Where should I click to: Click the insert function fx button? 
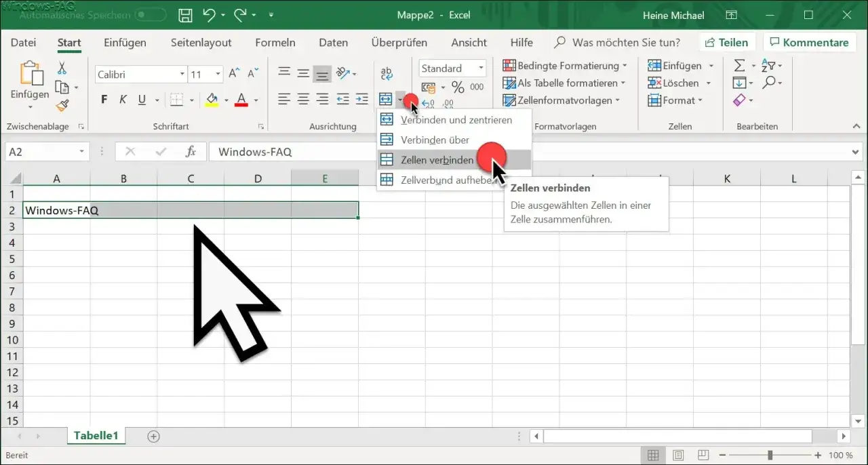coord(191,152)
